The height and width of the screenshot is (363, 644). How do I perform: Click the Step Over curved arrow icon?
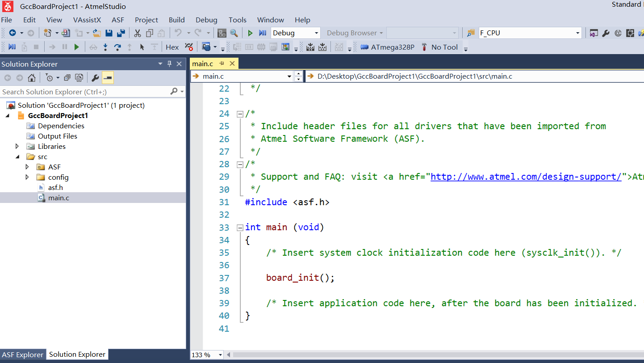coord(117,47)
